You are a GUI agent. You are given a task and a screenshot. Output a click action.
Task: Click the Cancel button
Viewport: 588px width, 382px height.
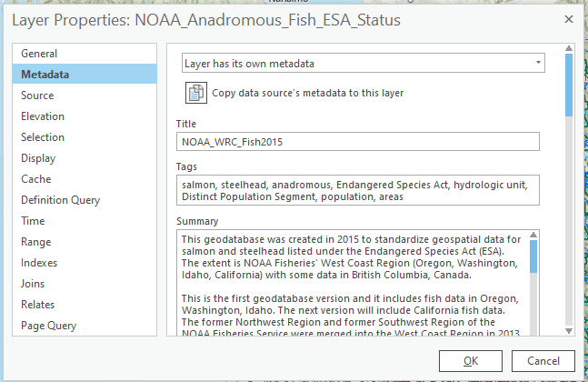point(543,361)
